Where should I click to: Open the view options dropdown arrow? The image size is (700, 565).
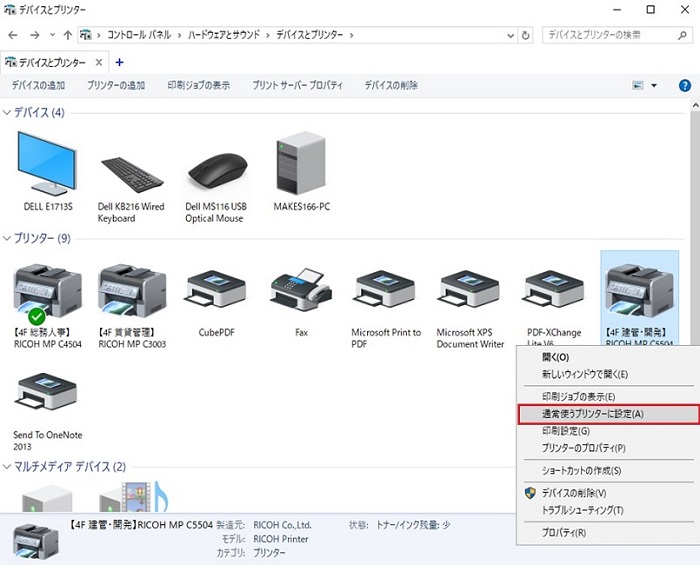click(x=654, y=85)
